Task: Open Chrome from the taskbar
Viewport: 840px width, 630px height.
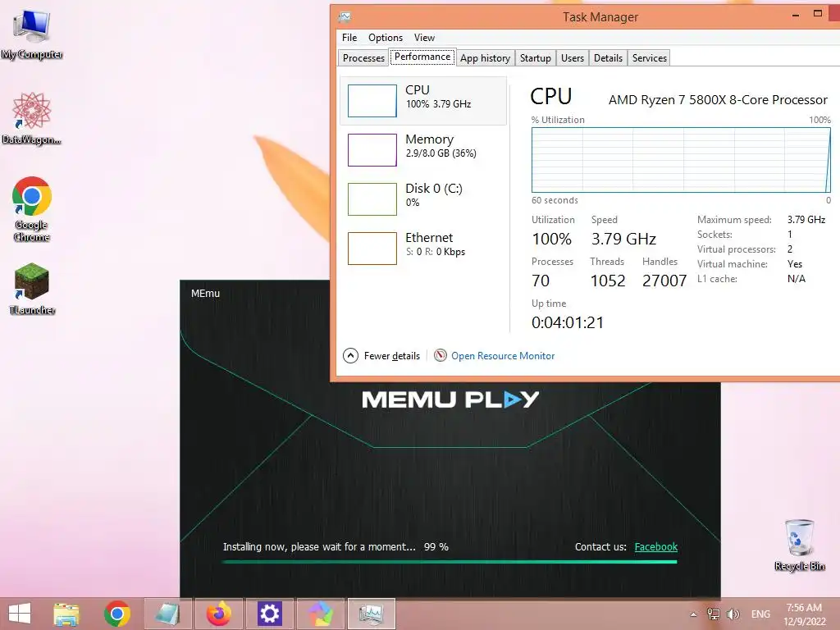Action: pyautogui.click(x=116, y=614)
